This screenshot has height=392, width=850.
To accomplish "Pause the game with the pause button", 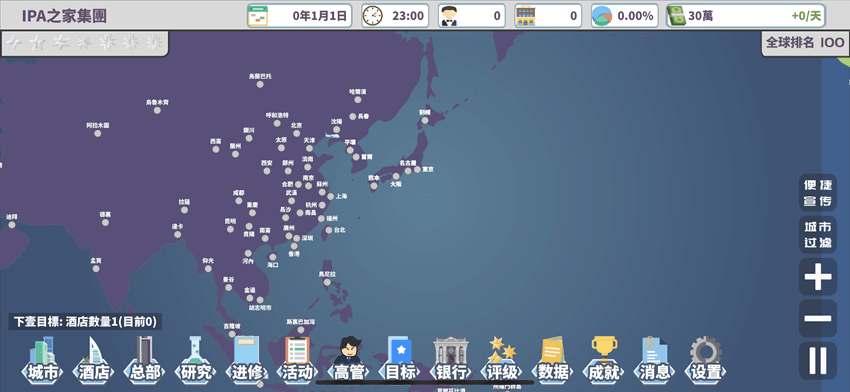I will pyautogui.click(x=817, y=360).
